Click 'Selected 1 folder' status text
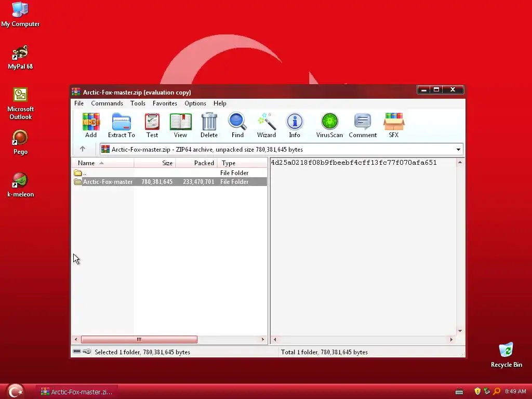This screenshot has width=532, height=399. point(142,352)
